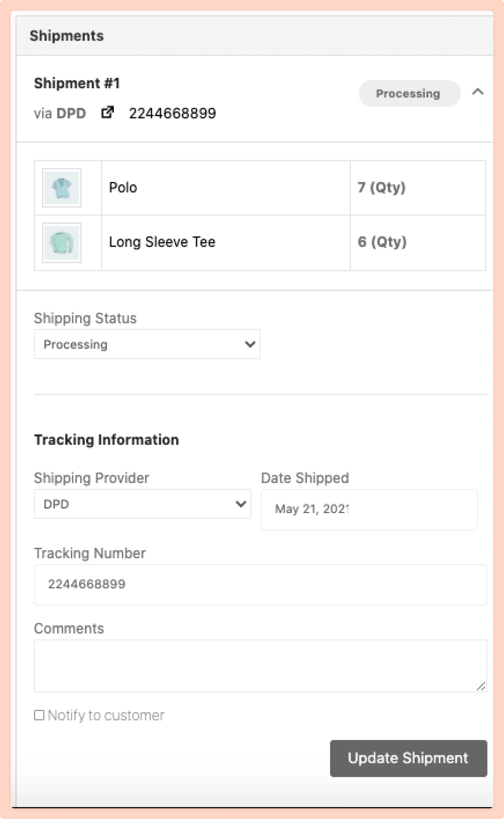The height and width of the screenshot is (819, 504).
Task: Select the tracking number 2244668899 in the header
Action: (x=172, y=113)
